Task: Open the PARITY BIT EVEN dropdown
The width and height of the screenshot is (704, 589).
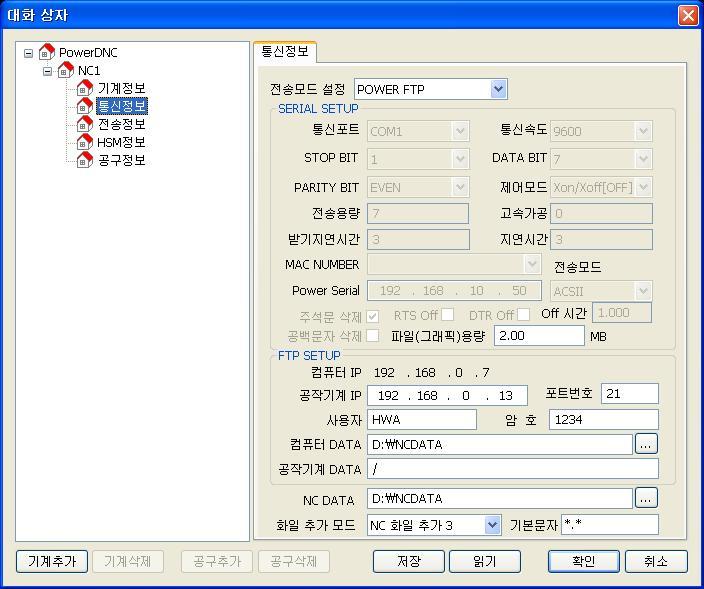Action: (x=460, y=187)
